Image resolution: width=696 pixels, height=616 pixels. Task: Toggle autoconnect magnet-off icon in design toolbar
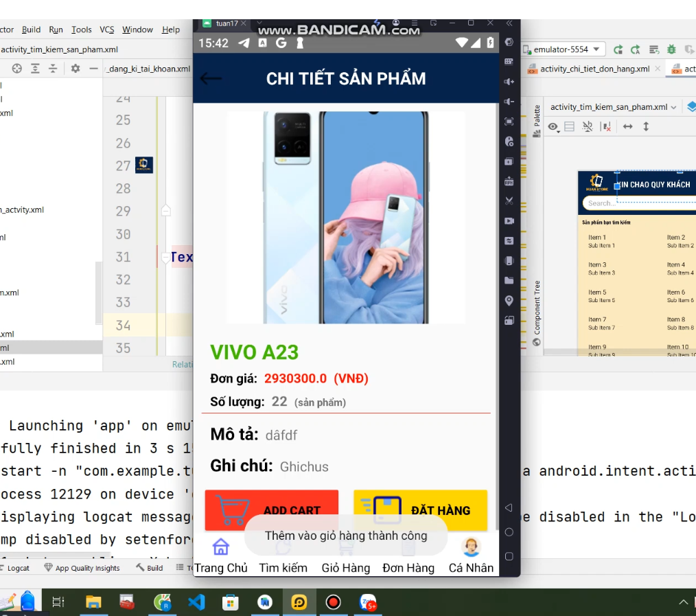point(588,126)
